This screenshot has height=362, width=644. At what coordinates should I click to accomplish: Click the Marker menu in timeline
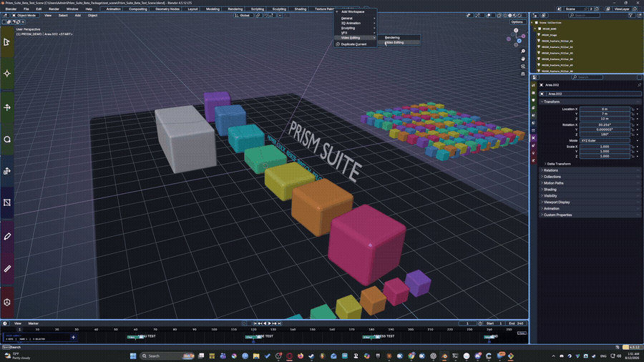(33, 323)
